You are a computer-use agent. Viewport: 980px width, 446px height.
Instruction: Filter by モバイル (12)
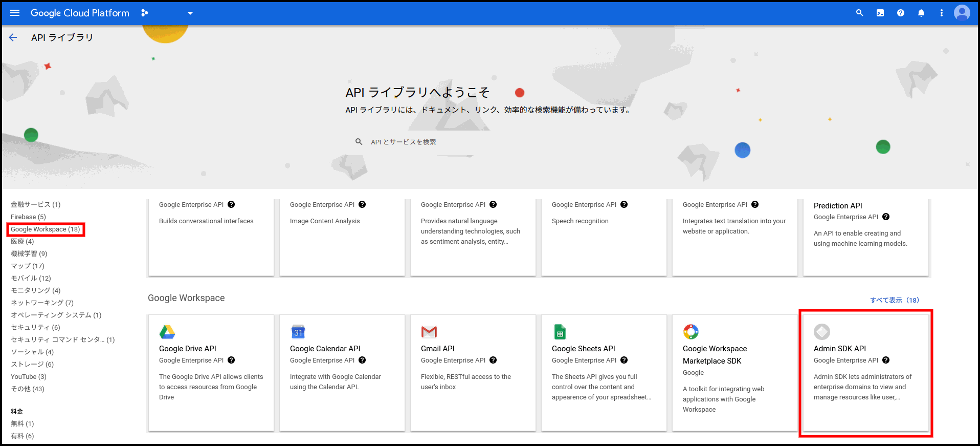tap(31, 278)
